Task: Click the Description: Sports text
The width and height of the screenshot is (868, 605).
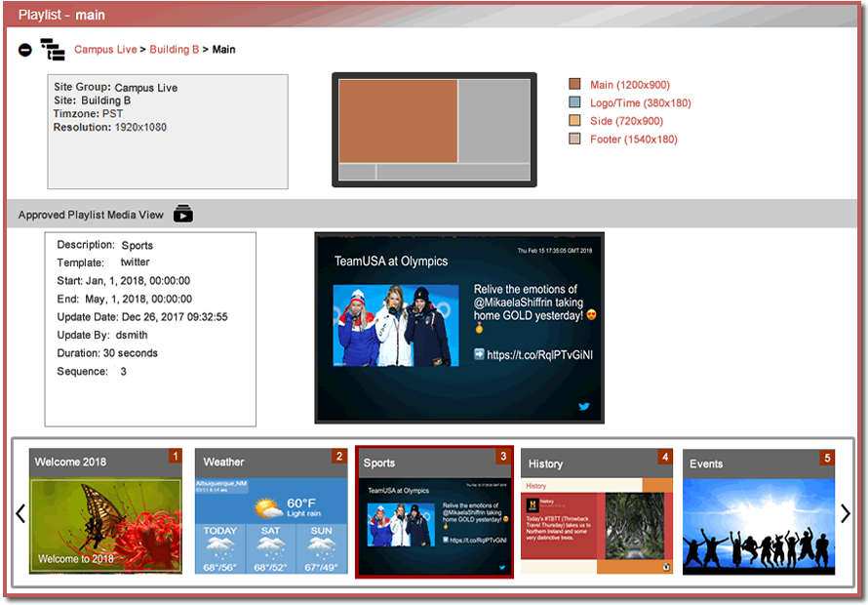Action: [x=104, y=245]
